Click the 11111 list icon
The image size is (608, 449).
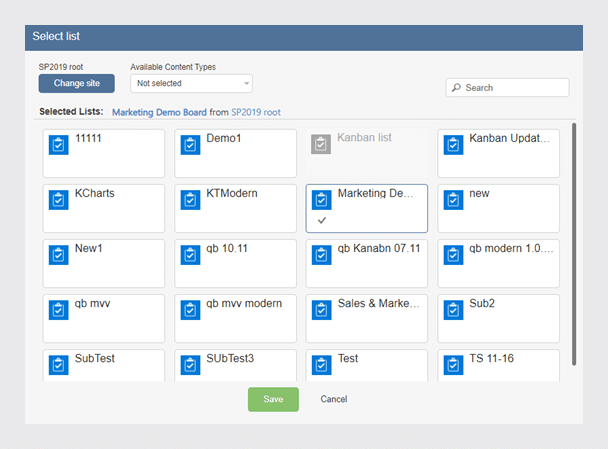[59, 145]
